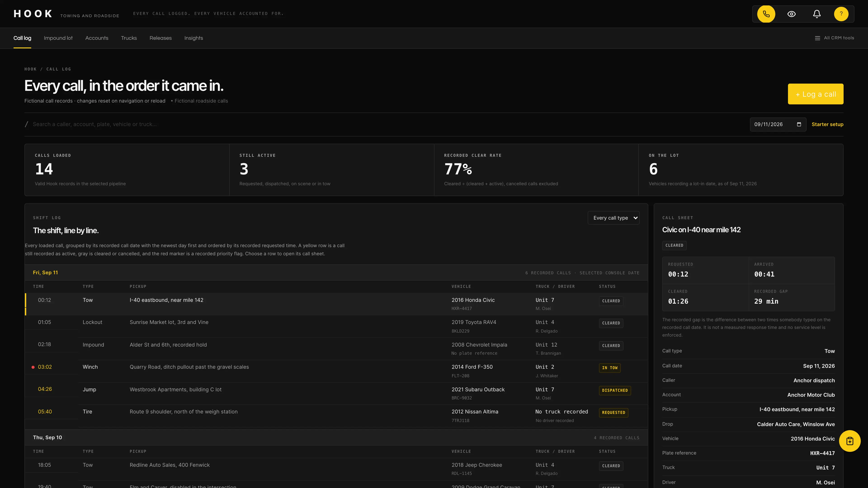Click the Still Active 3 stat card
This screenshot has height=488, width=868.
tap(332, 170)
